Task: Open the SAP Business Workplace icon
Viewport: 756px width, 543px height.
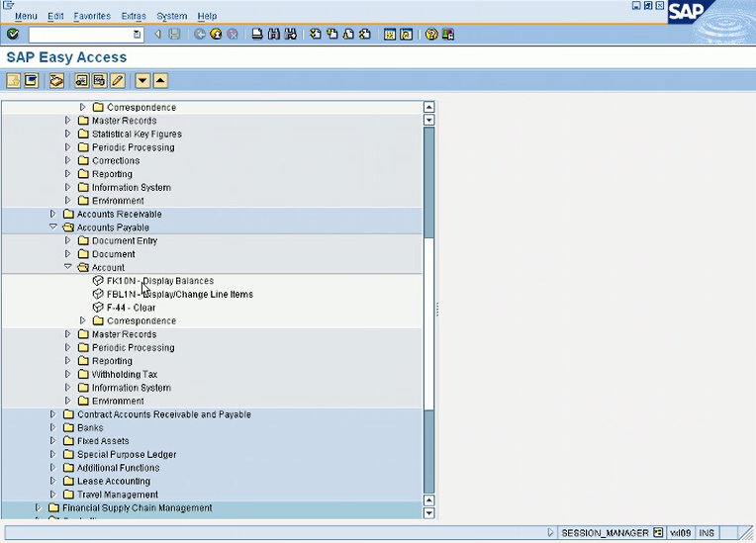Action: point(56,80)
